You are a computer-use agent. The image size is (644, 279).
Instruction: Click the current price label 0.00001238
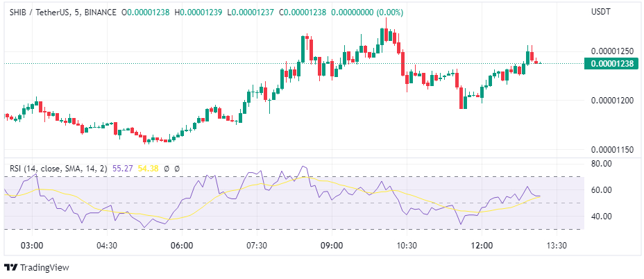click(x=611, y=64)
